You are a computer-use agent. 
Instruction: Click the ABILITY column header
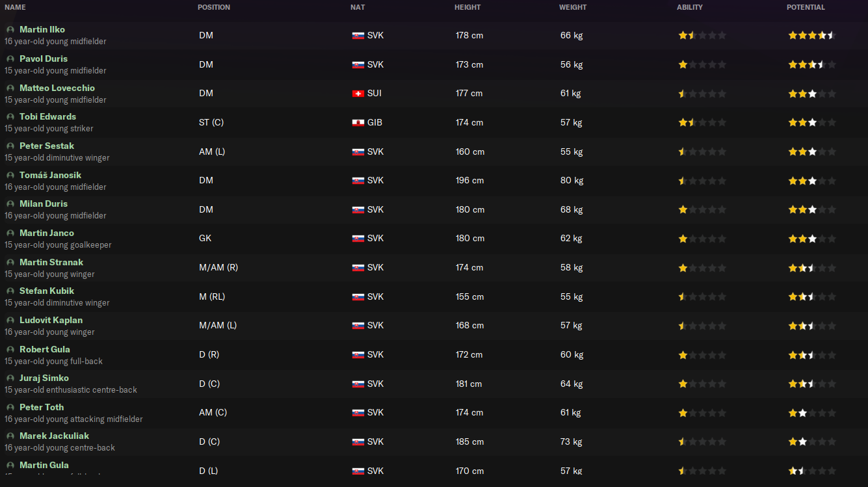click(x=690, y=8)
